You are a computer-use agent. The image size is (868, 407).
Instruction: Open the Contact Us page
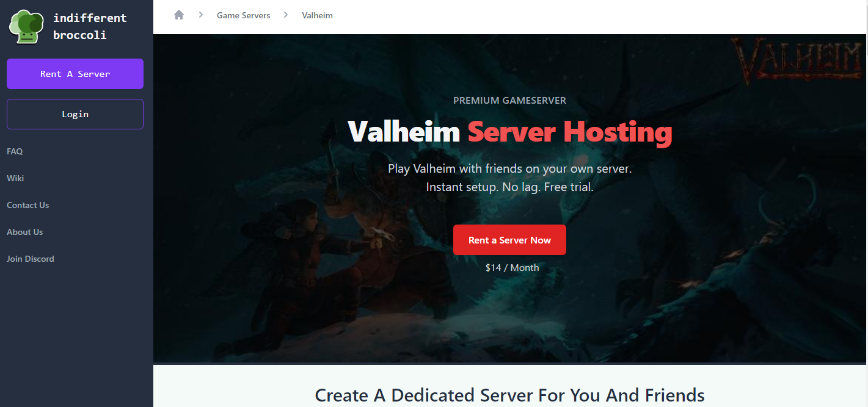[x=27, y=205]
